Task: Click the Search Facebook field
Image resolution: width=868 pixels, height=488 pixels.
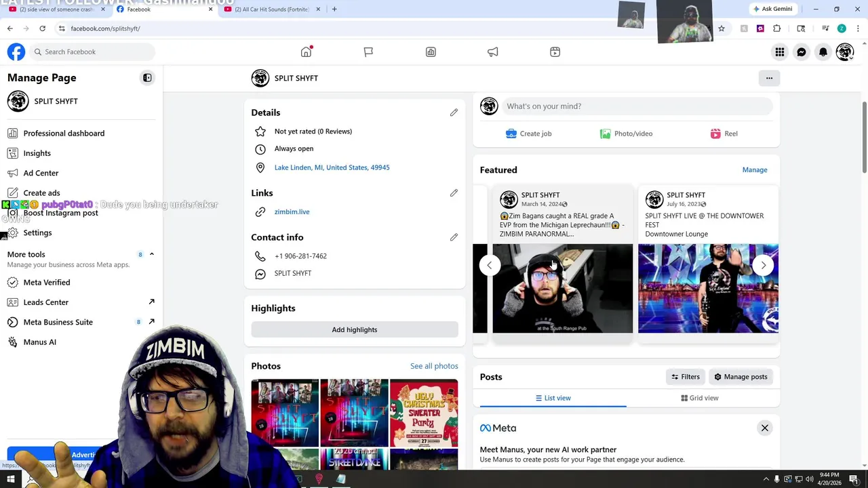Action: [92, 52]
